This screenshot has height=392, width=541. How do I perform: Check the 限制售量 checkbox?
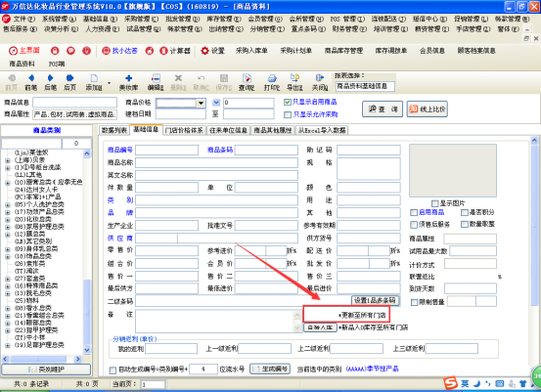(x=415, y=302)
